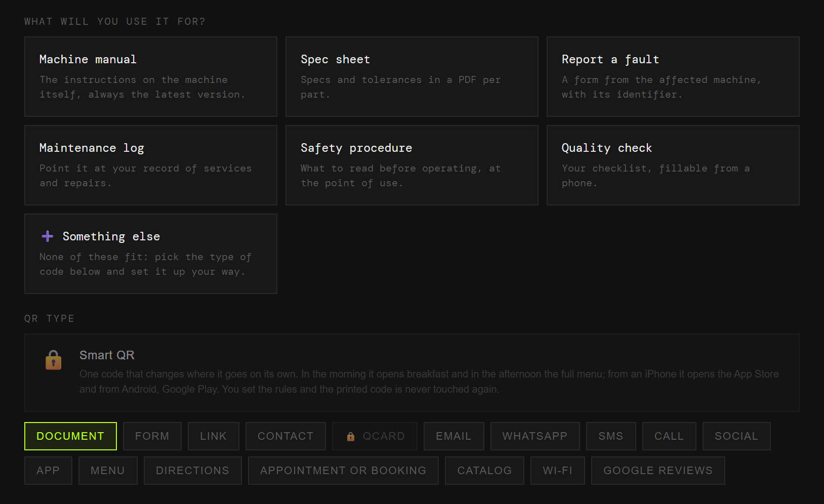
Task: Switch QR type to FORM
Action: pyautogui.click(x=152, y=436)
